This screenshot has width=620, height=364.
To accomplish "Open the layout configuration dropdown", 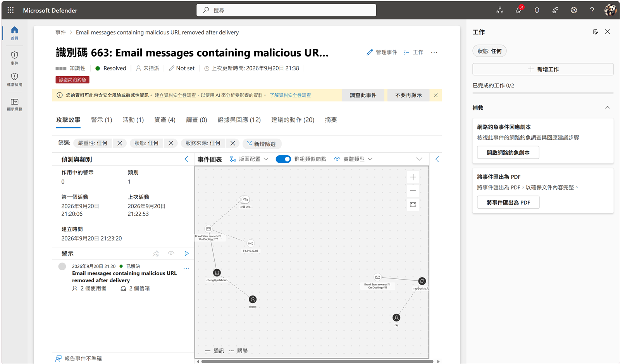I will pyautogui.click(x=249, y=159).
